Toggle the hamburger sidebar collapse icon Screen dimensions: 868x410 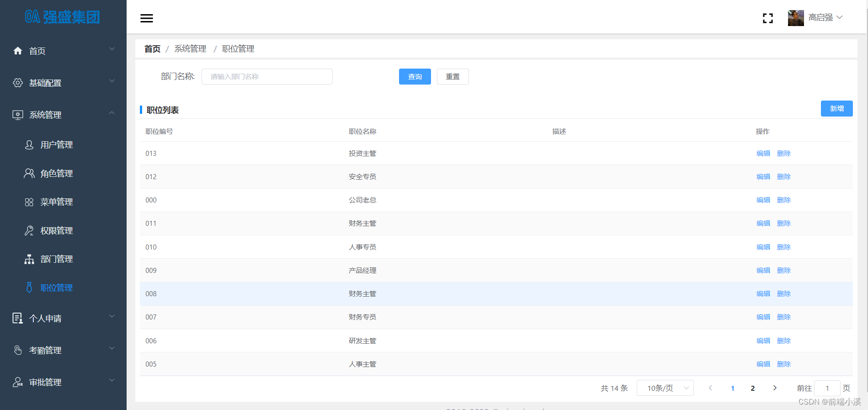(x=147, y=18)
